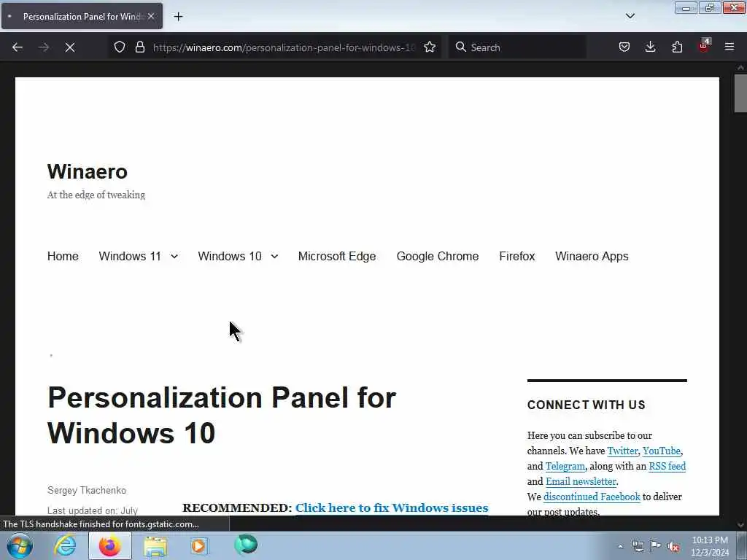Save page to Pocket
The height and width of the screenshot is (560, 747).
click(624, 47)
